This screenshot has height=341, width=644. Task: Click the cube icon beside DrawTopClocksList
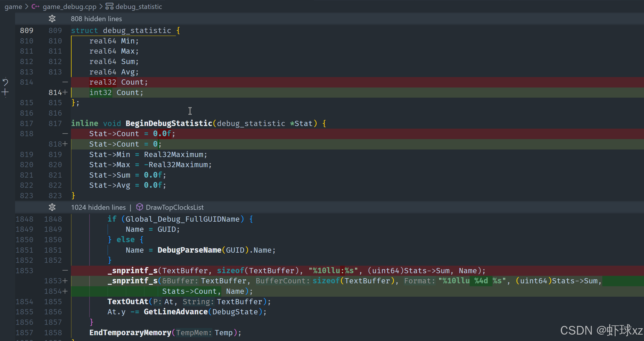pyautogui.click(x=140, y=207)
